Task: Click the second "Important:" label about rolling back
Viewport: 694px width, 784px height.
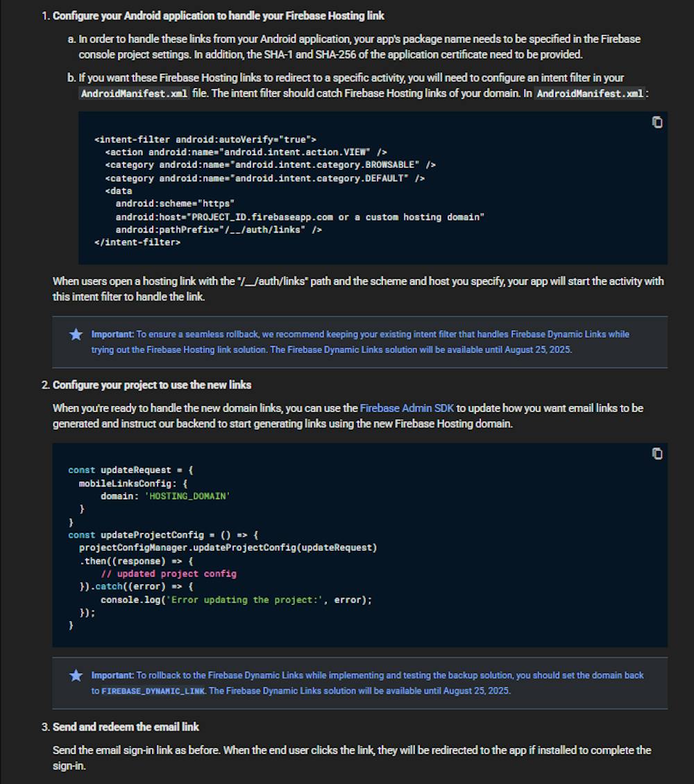Action: [112, 676]
